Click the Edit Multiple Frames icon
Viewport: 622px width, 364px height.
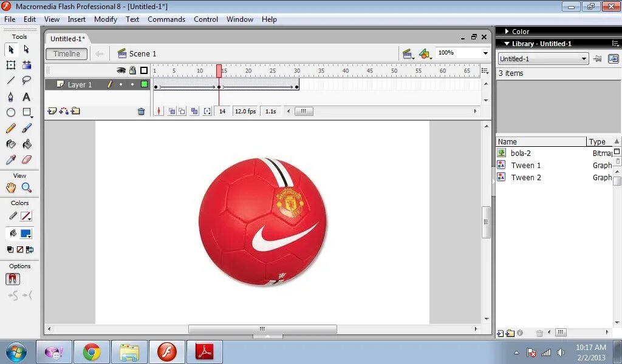[x=194, y=111]
